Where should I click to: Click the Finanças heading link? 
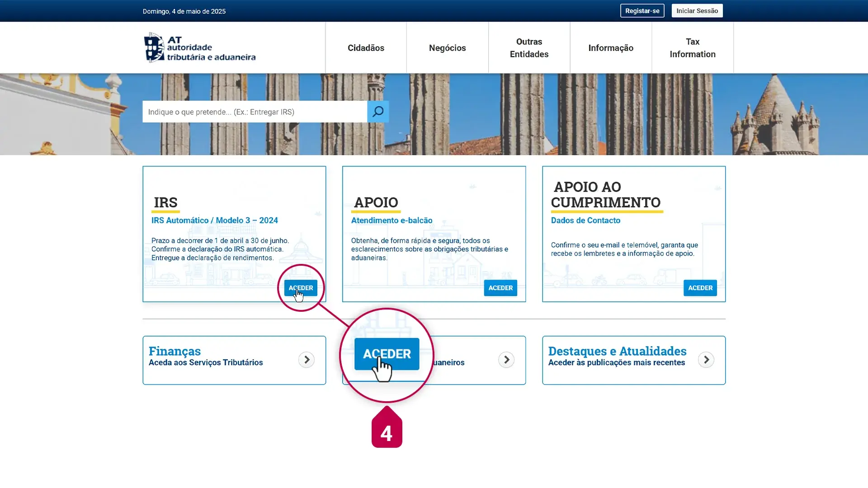[175, 351]
